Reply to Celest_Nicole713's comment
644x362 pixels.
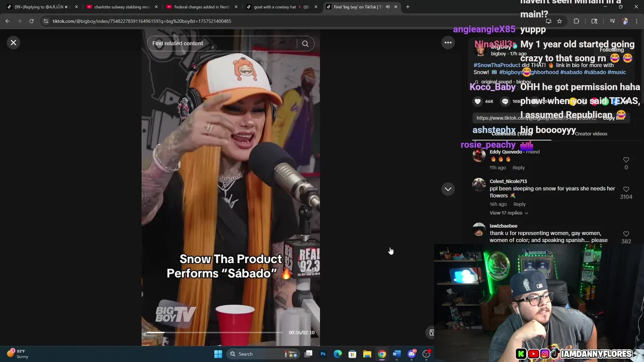(519, 205)
